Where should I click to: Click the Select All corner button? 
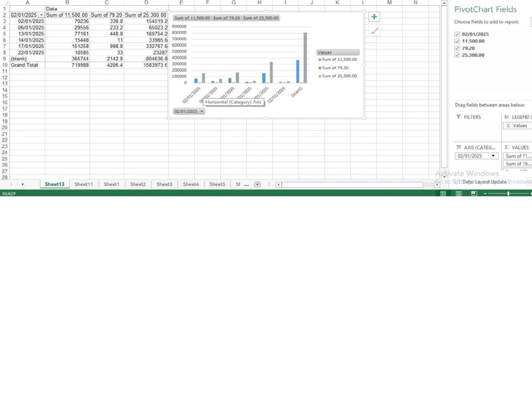pos(4,3)
